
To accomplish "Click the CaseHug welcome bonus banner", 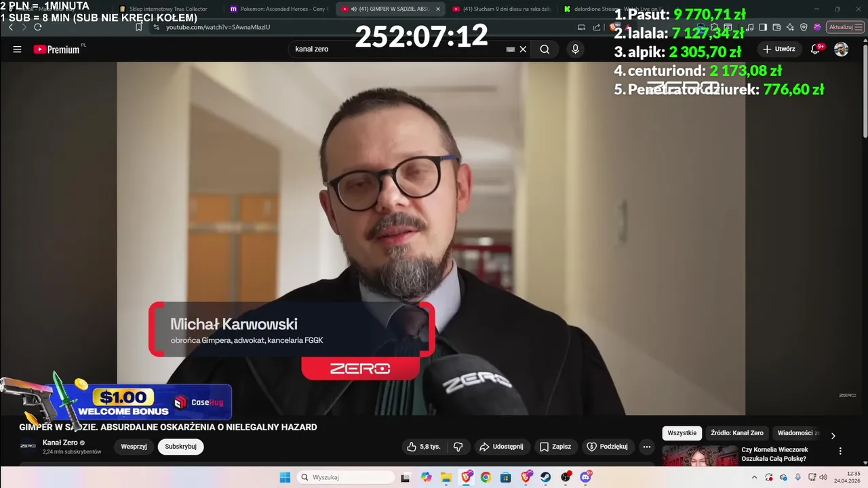I will click(117, 401).
